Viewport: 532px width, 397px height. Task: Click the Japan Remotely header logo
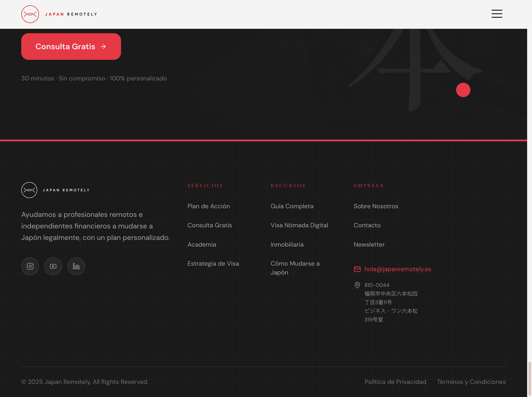[59, 14]
